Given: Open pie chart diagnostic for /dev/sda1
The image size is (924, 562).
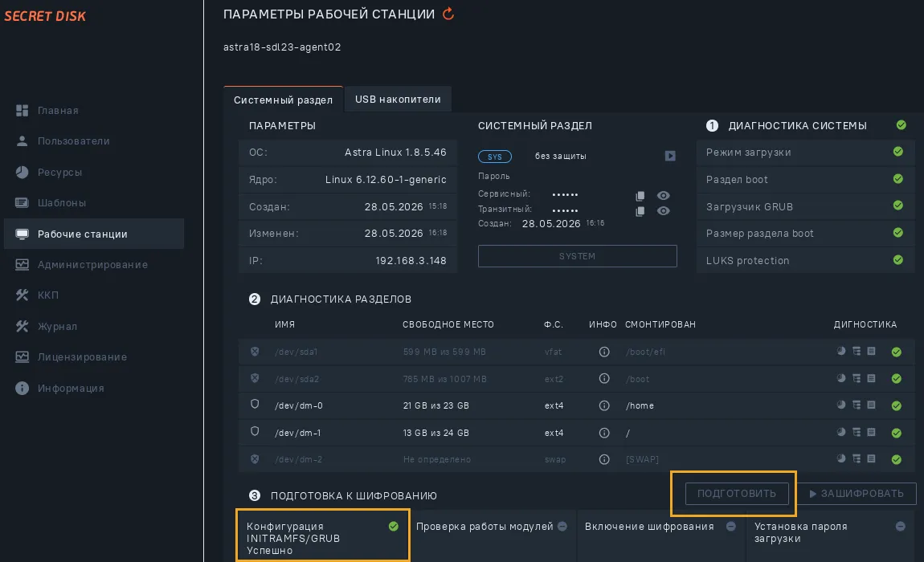Looking at the screenshot, I should pyautogui.click(x=841, y=351).
